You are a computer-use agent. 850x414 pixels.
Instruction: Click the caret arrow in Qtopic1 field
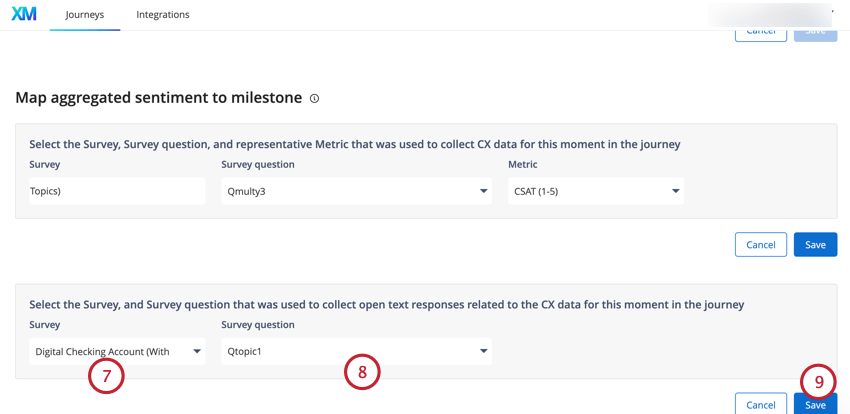pos(483,352)
